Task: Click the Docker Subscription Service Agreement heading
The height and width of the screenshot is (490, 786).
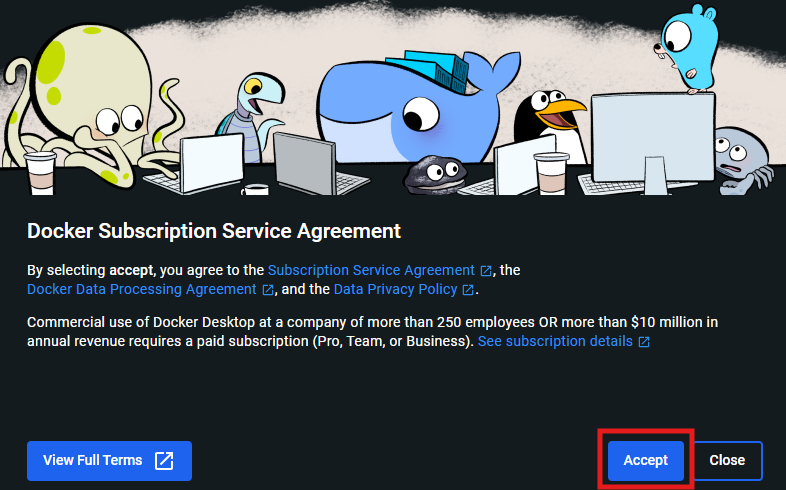Action: pyautogui.click(x=214, y=231)
